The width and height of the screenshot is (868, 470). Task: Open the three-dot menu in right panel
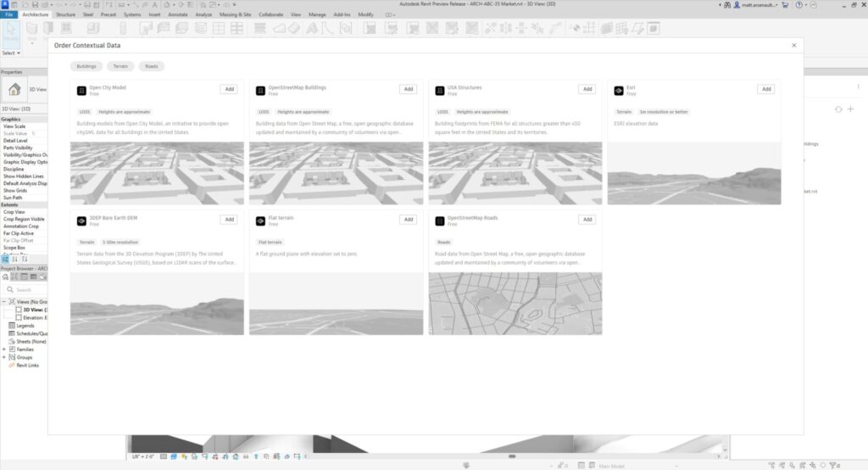(859, 87)
